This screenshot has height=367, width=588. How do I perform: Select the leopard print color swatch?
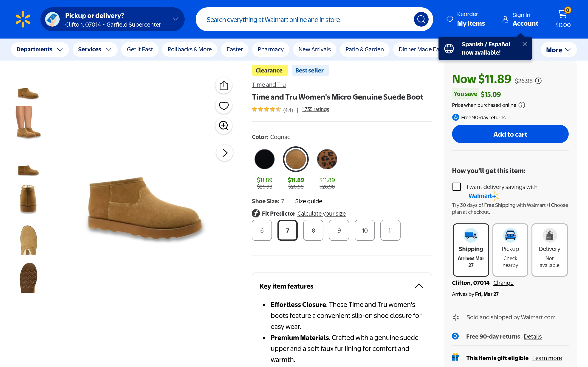click(327, 159)
